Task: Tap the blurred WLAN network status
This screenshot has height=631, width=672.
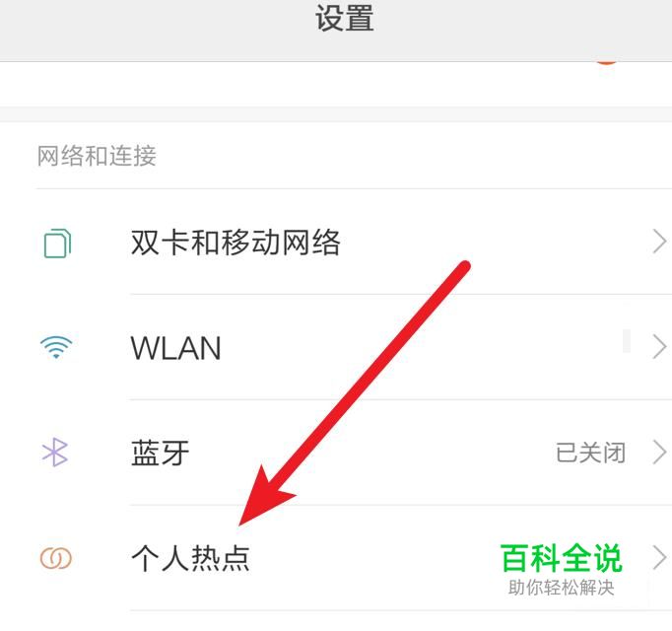Action: click(x=627, y=341)
